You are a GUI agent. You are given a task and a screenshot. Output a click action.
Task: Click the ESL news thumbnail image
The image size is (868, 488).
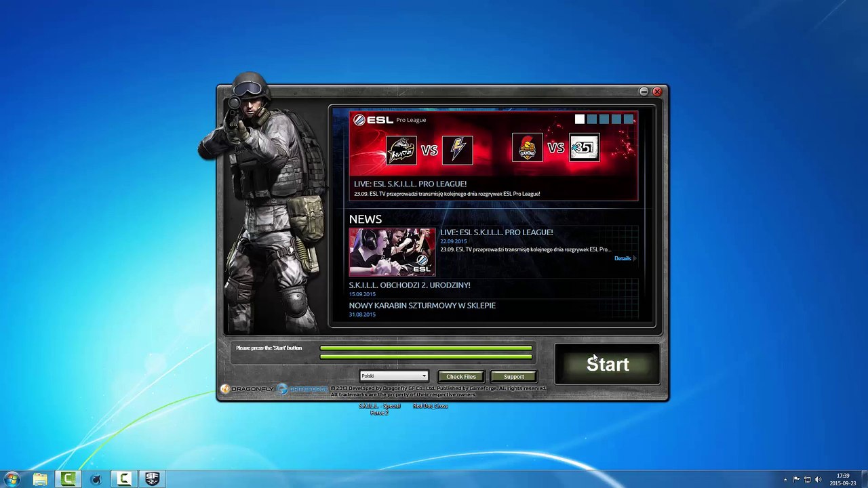click(x=393, y=252)
